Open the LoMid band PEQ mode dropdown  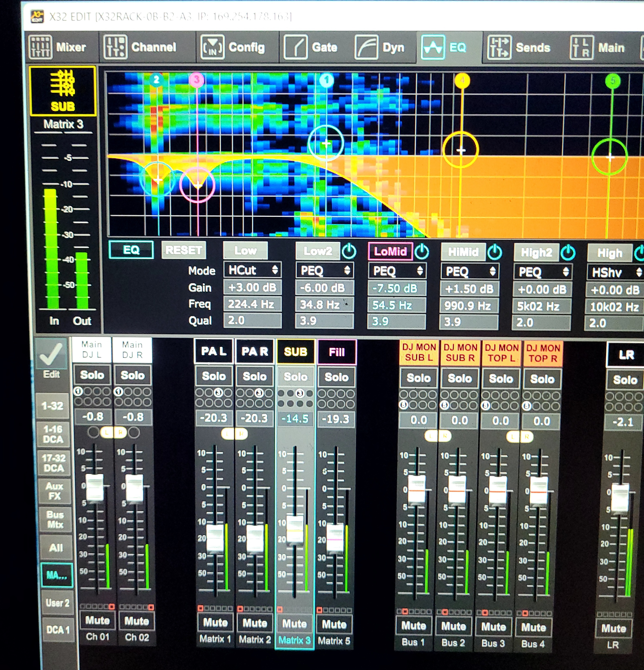pos(397,271)
